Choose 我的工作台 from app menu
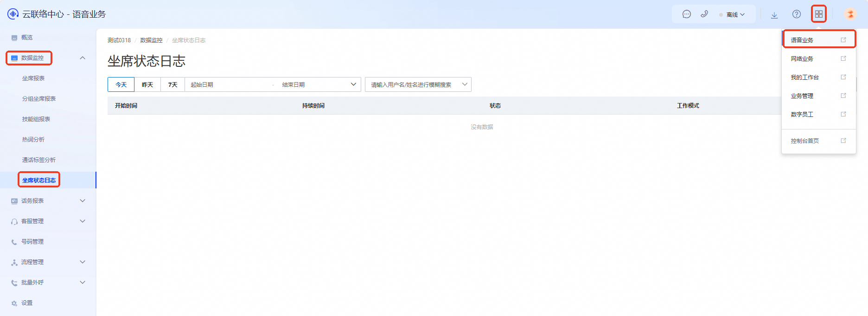The width and height of the screenshot is (868, 316). (x=819, y=77)
